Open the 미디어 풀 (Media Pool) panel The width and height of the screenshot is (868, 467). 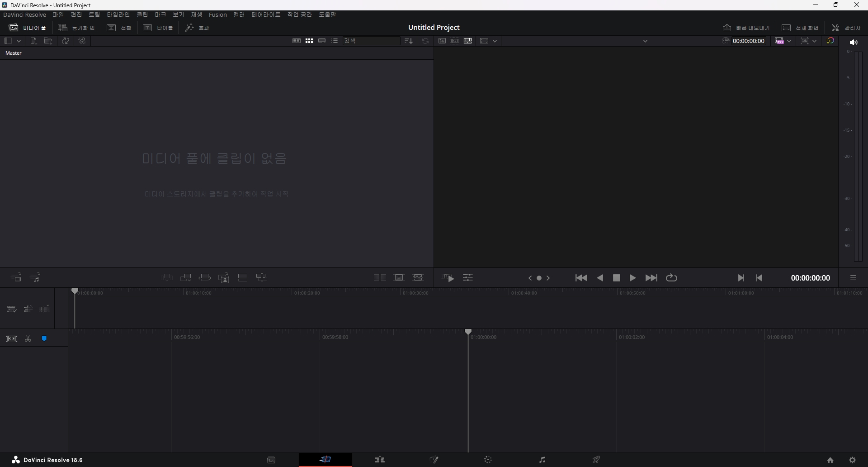pyautogui.click(x=28, y=28)
